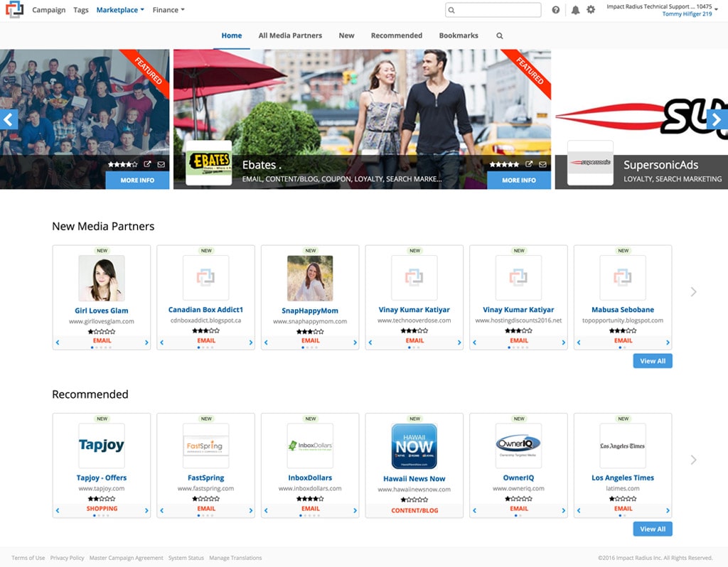Screen dimensions: 728x567
Task: Open the Marketplace dropdown menu
Action: coord(119,10)
